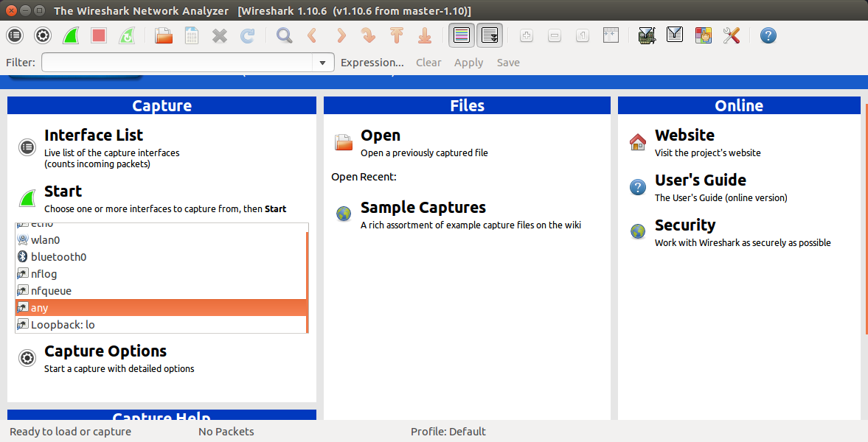Edit display filters toolbar icon

click(675, 35)
